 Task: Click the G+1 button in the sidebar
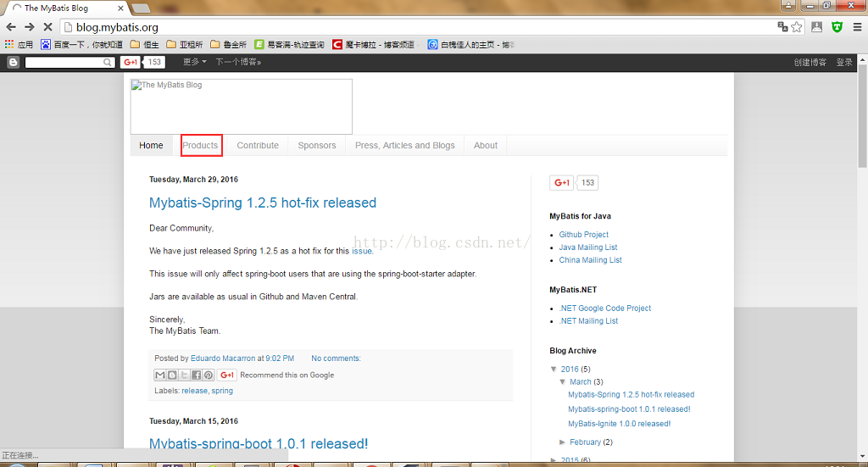coord(562,182)
